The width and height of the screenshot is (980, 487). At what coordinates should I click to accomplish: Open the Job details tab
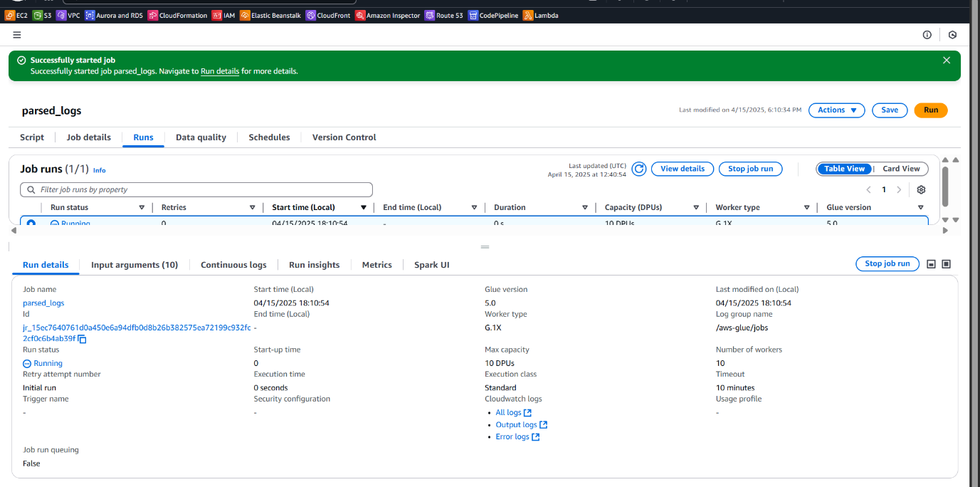point(89,137)
